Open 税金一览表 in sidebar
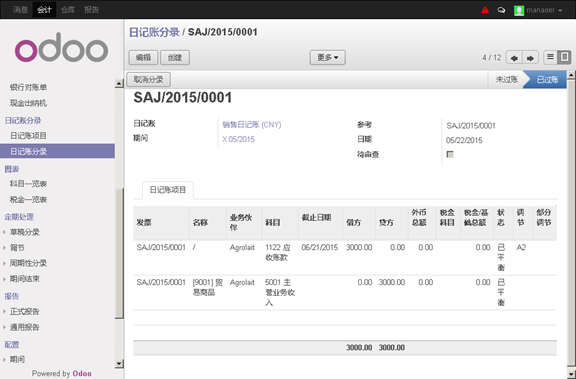This screenshot has height=379, width=576. point(28,200)
